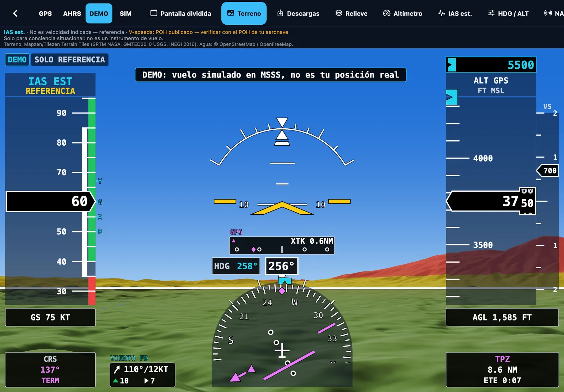Click the 256° current heading readout
This screenshot has height=392, width=564.
pyautogui.click(x=282, y=266)
